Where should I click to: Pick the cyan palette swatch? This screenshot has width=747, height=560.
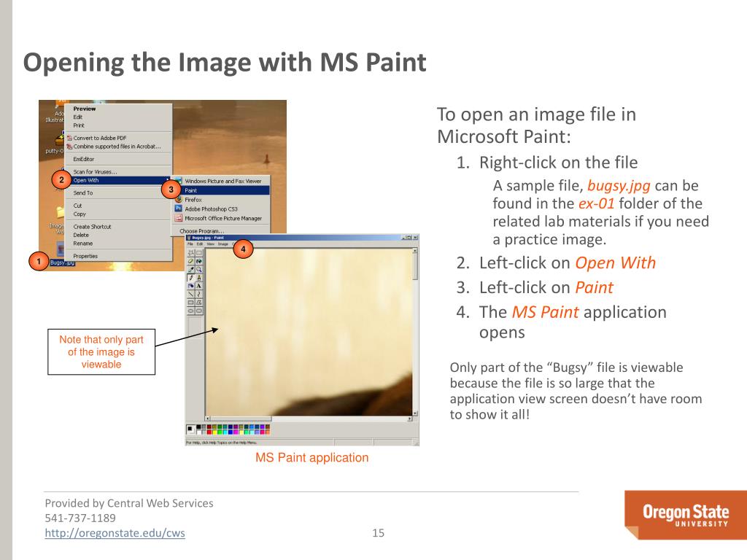[225, 432]
